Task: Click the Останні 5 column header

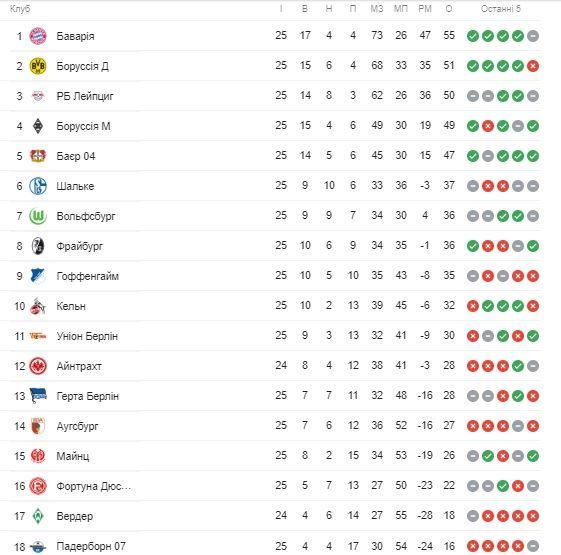Action: click(x=501, y=9)
